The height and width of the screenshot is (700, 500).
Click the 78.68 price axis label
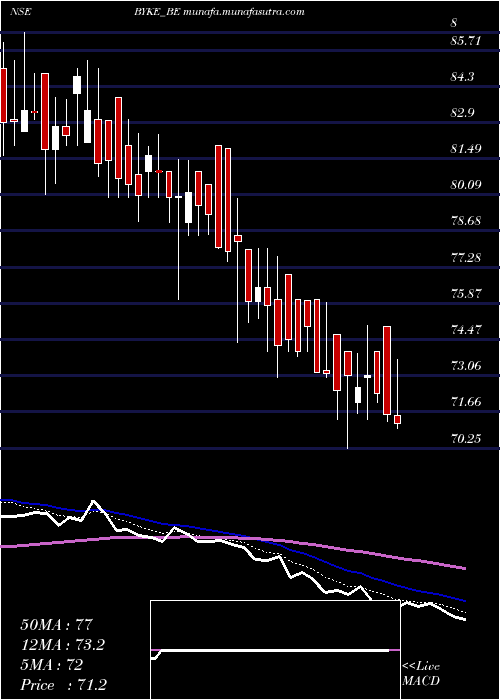point(466,221)
